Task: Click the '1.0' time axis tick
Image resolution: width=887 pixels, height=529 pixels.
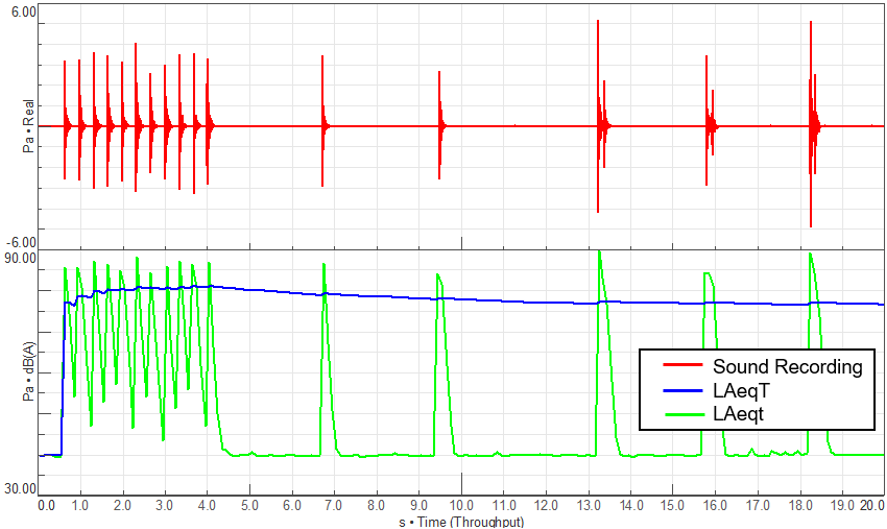Action: coord(80,505)
